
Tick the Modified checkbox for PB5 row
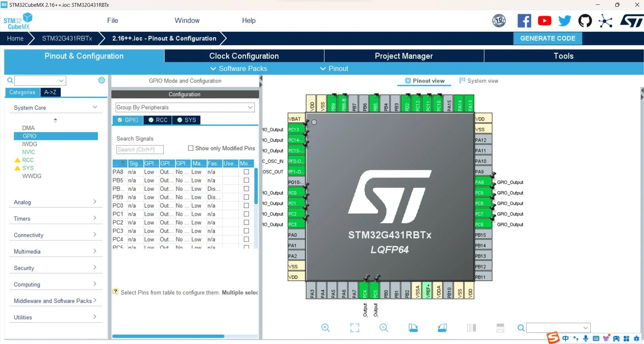point(246,180)
